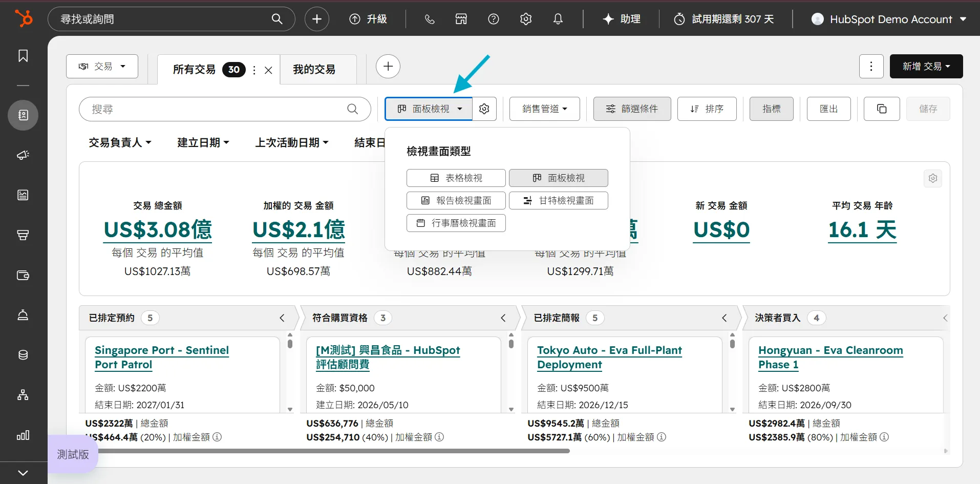Open the Tokyo Auto - Eva Full-Plant Deployment deal
The image size is (980, 484).
click(x=609, y=357)
